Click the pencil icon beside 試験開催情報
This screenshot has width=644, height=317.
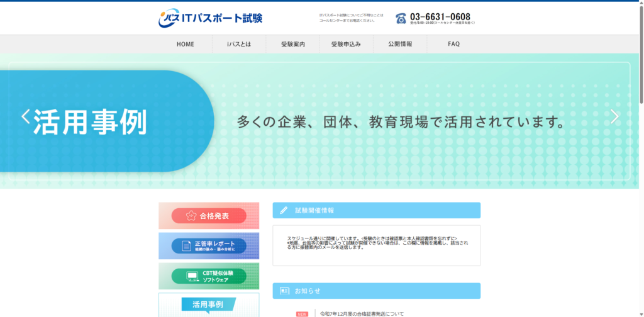[284, 210]
